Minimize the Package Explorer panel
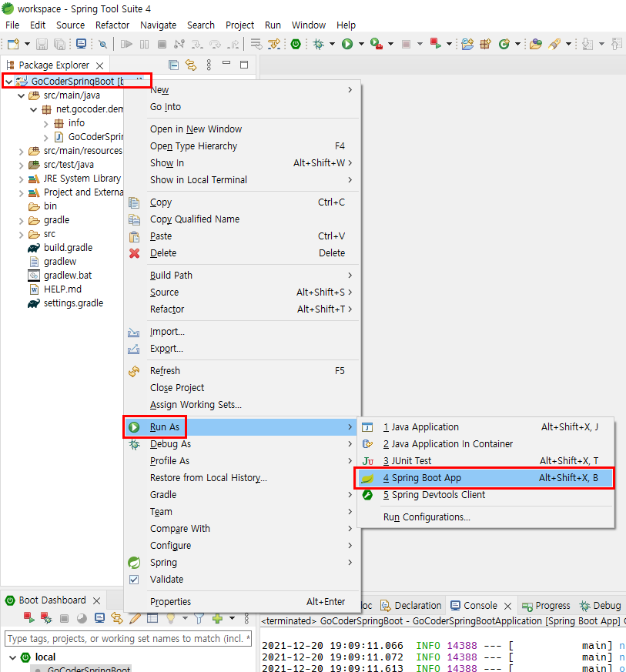 point(226,63)
